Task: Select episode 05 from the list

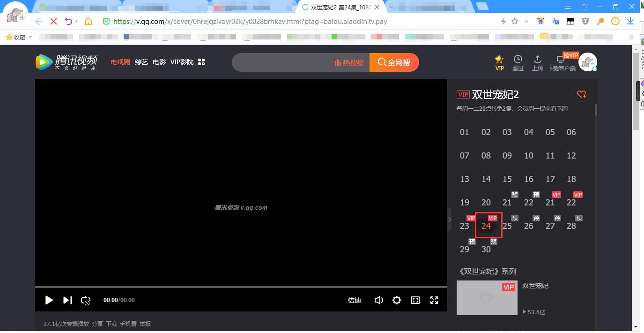Action: (x=550, y=132)
